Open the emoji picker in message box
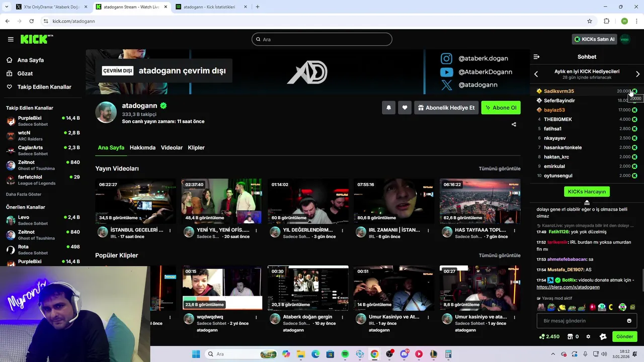 pos(629,321)
